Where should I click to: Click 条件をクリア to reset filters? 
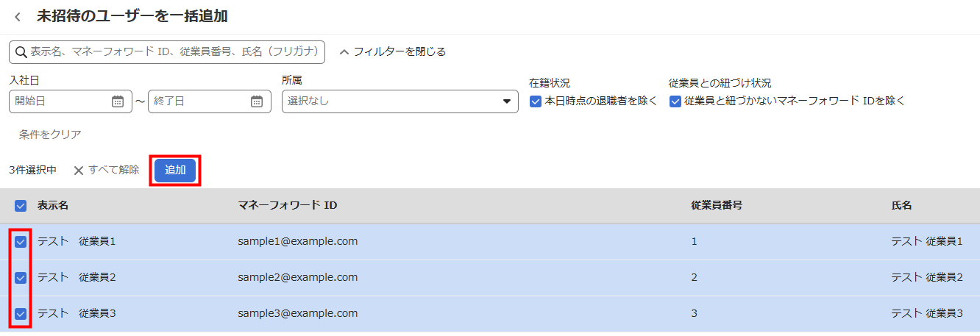click(x=50, y=135)
